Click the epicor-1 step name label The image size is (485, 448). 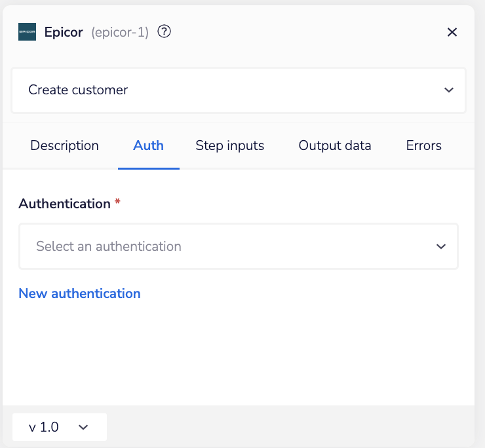point(120,32)
